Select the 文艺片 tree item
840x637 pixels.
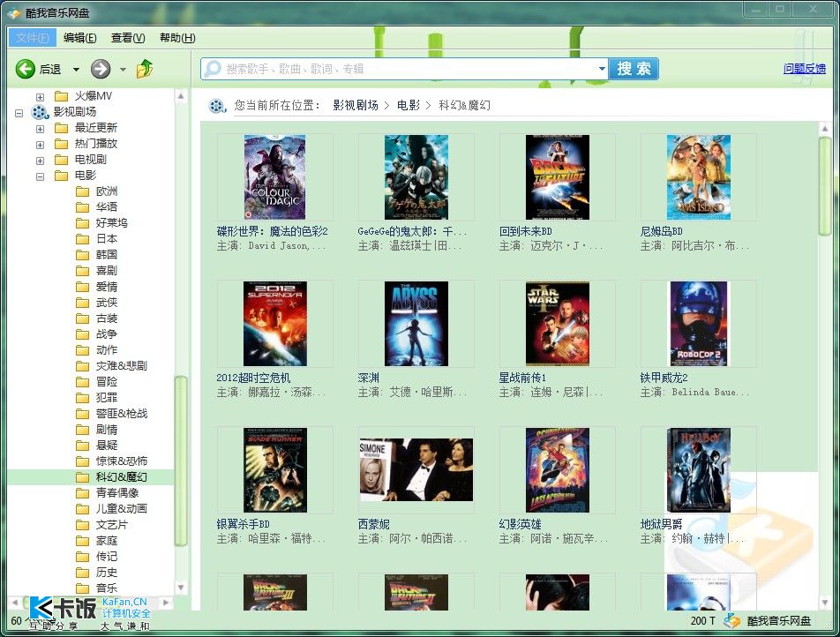[x=112, y=525]
